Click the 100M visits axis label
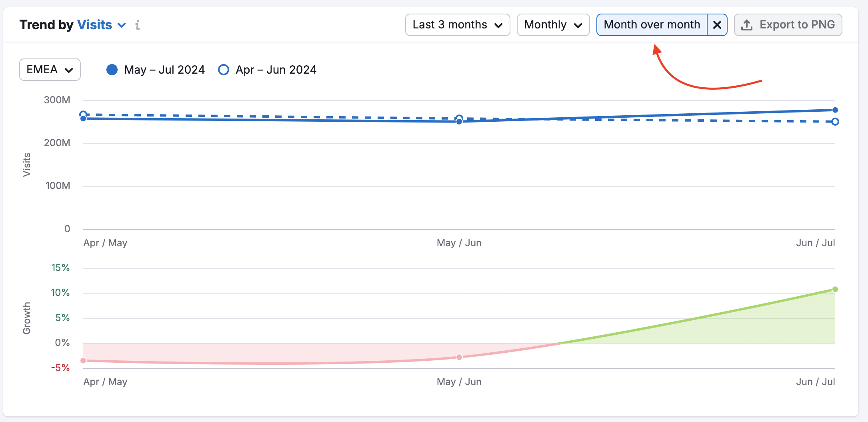 [x=58, y=186]
